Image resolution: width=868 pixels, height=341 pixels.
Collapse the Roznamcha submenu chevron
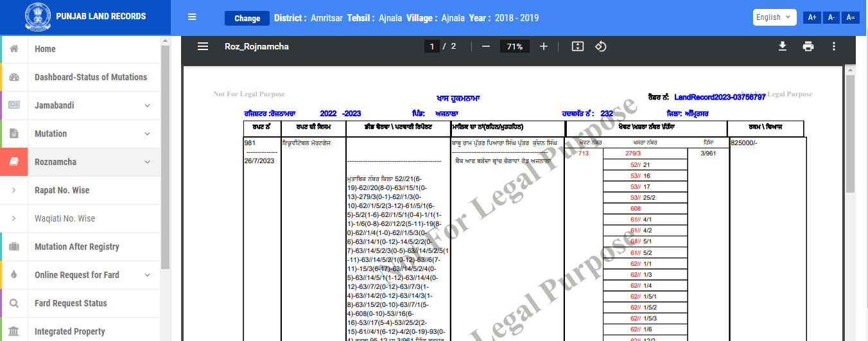(147, 162)
